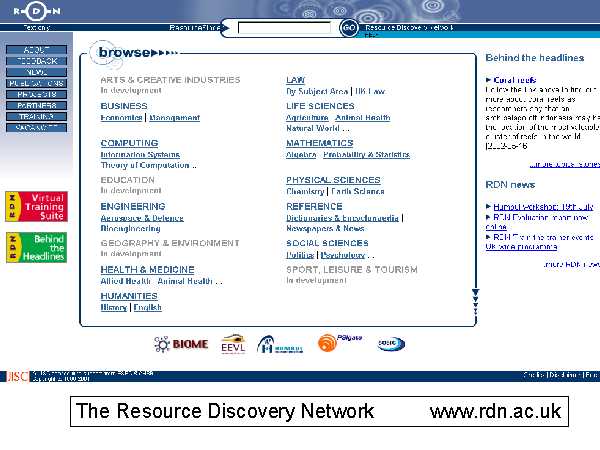Viewport: 600px width, 450px height.
Task: Open Probability & Statistics link
Action: click(x=366, y=155)
